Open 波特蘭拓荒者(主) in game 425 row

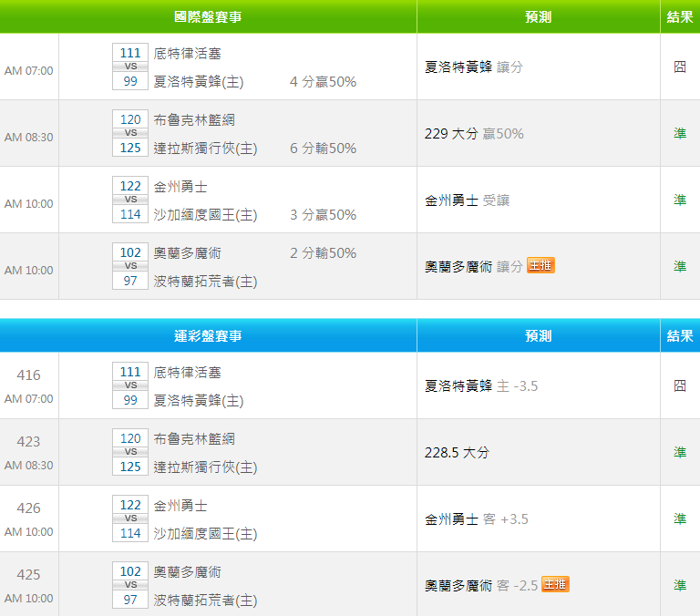(x=205, y=600)
